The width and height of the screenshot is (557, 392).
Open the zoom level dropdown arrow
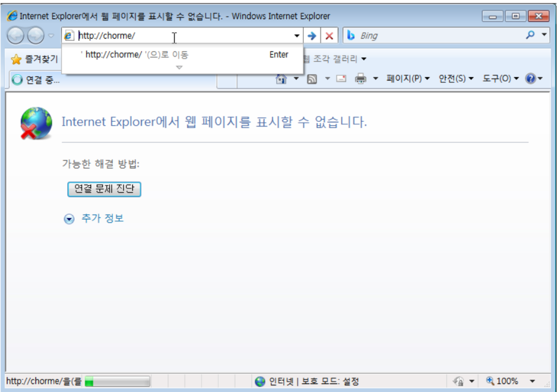coord(532,381)
